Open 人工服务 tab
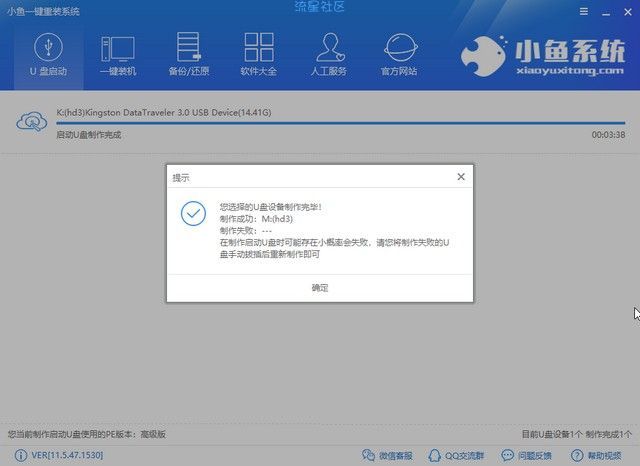The height and width of the screenshot is (466, 640). pos(329,55)
